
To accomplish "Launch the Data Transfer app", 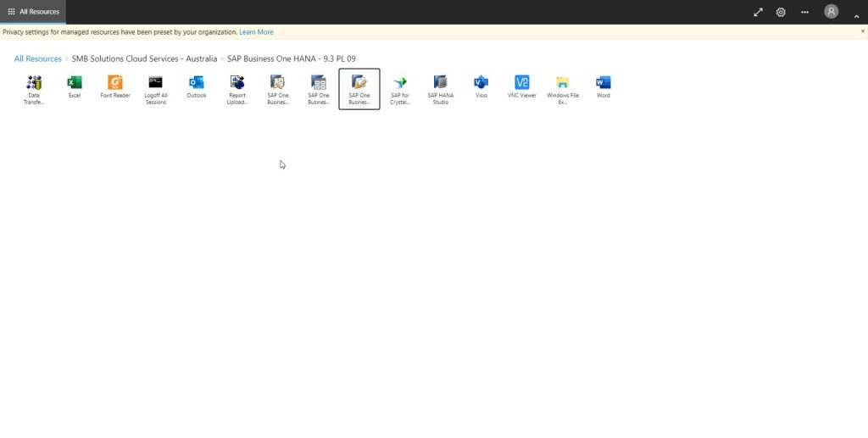I will 34,90.
